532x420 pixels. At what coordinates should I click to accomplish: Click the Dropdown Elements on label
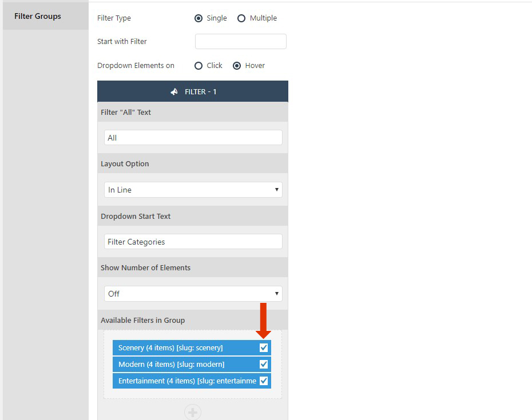136,65
